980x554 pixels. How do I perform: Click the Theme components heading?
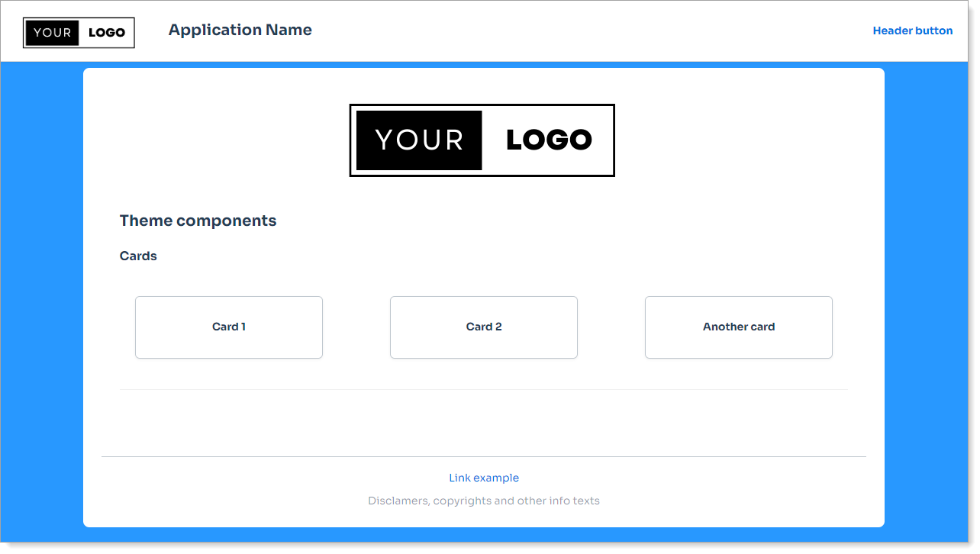pos(198,221)
